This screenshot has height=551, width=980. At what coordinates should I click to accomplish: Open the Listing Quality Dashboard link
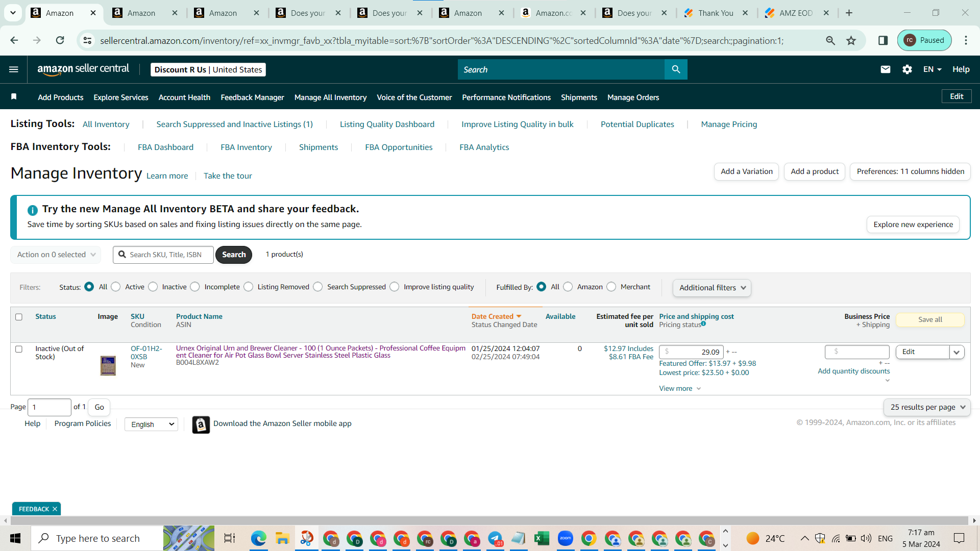click(387, 124)
